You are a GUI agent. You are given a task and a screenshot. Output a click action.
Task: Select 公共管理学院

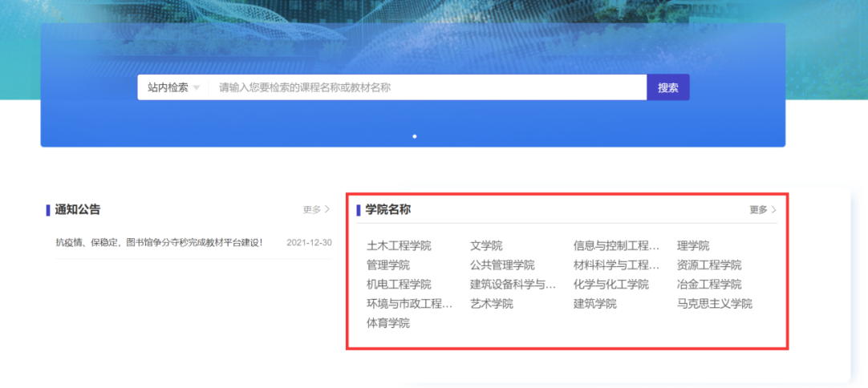502,265
